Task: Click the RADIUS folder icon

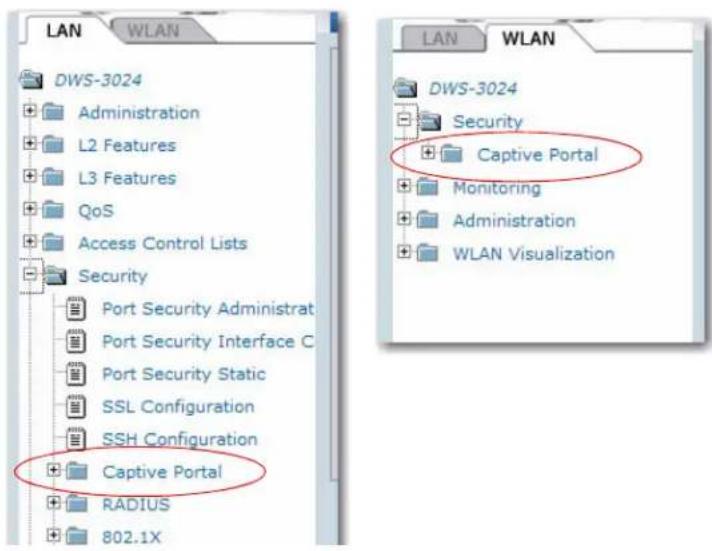Action: pyautogui.click(x=77, y=504)
